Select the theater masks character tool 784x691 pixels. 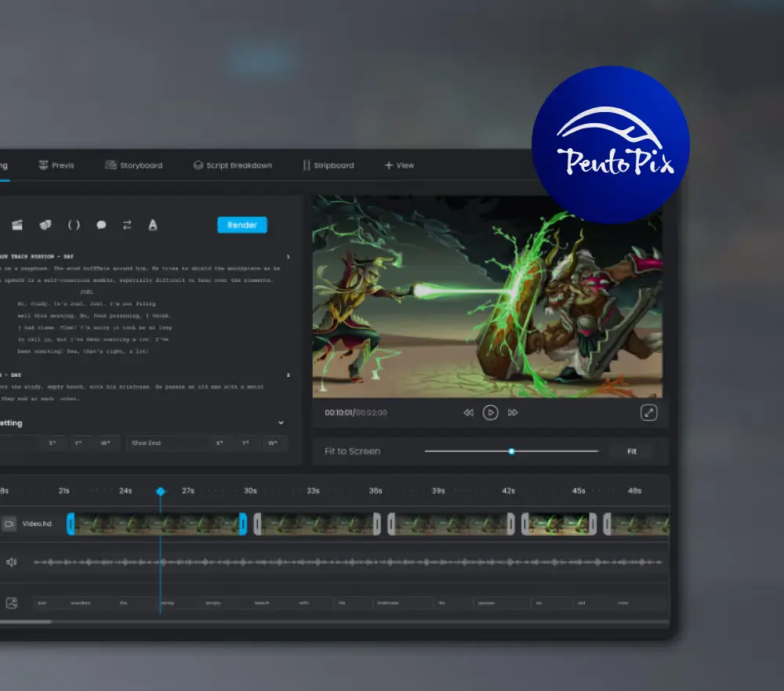[45, 225]
